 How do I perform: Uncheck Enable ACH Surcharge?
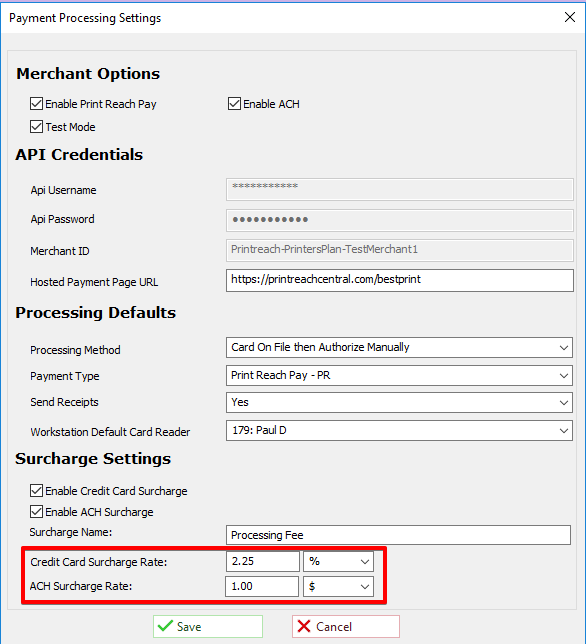pos(36,511)
